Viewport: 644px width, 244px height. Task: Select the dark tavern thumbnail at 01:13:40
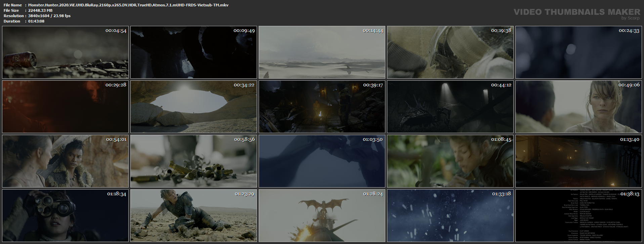578,161
